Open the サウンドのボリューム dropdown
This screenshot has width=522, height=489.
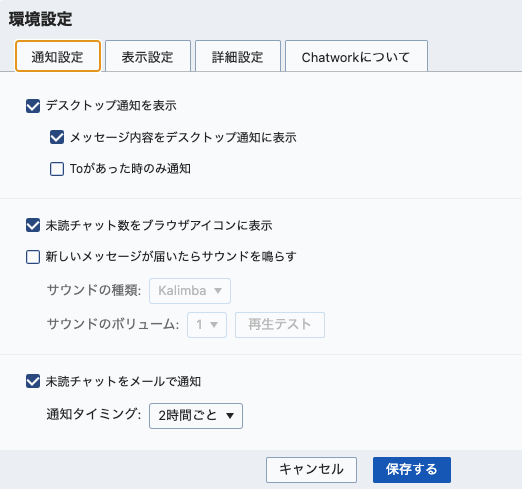pos(207,325)
